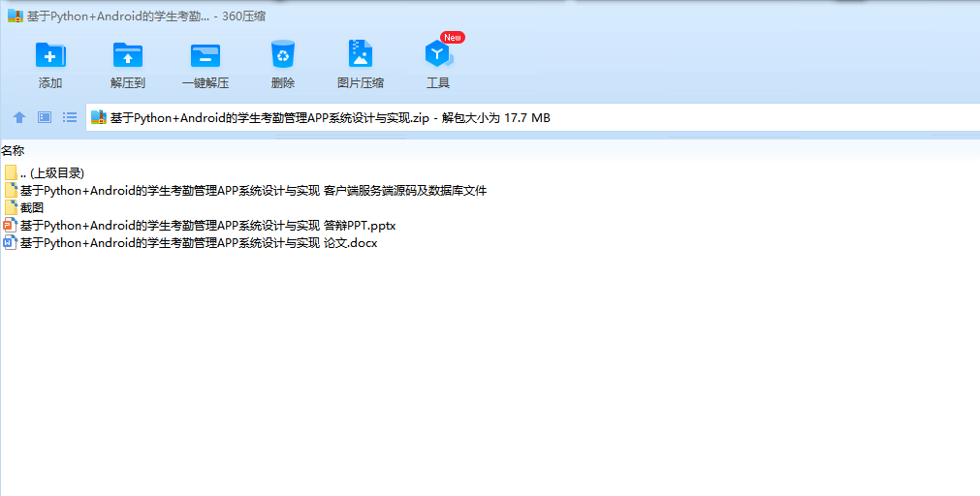The height and width of the screenshot is (496, 980).
Task: Click the 360压缩 app icon in title bar
Action: (15, 16)
